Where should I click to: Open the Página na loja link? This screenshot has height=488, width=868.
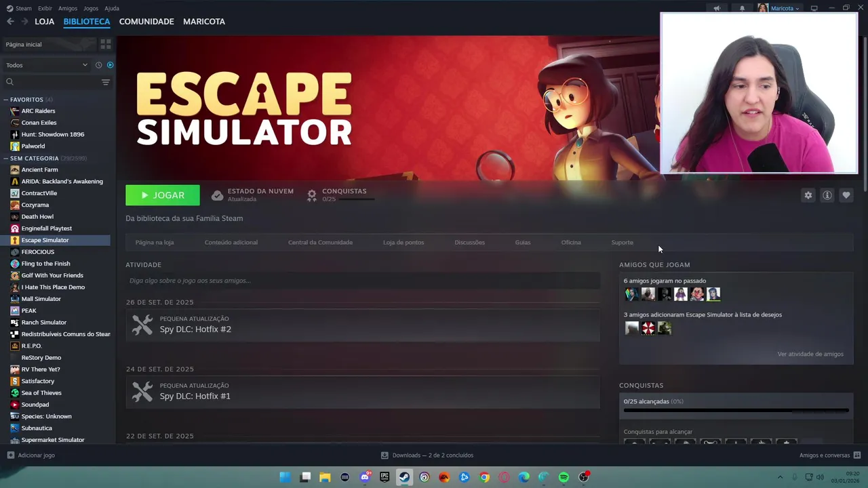coord(155,242)
